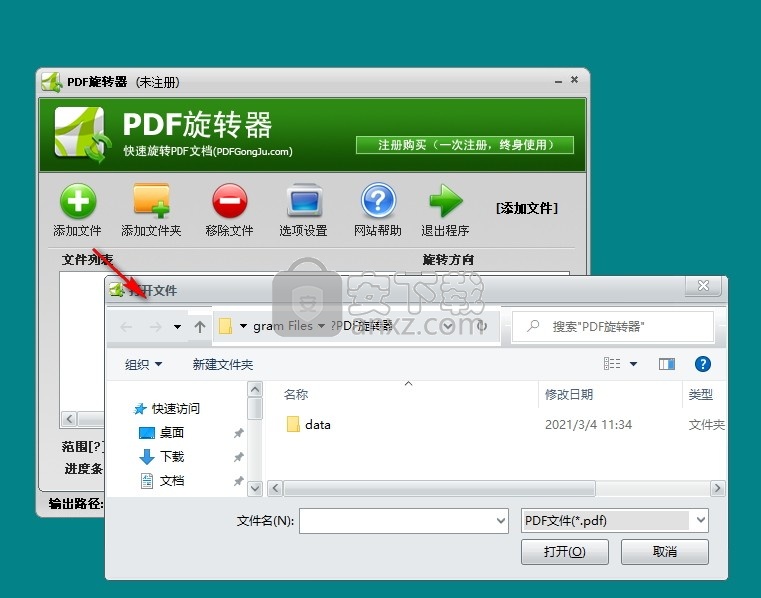Image resolution: width=761 pixels, height=598 pixels.
Task: Click file list horizontal scrollbar left arrow
Action: coord(275,488)
